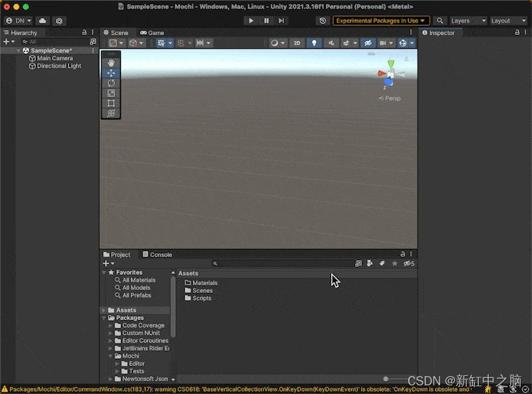Switch to the Console tab
The height and width of the screenshot is (394, 532).
(158, 254)
